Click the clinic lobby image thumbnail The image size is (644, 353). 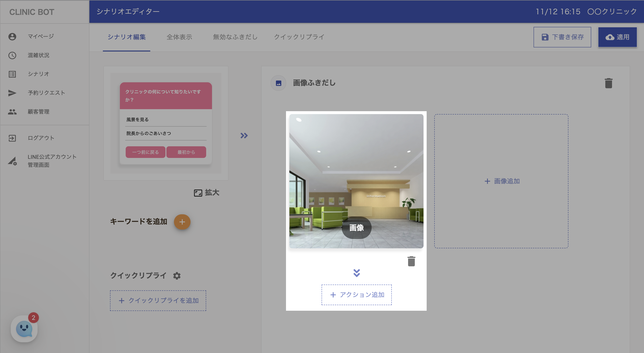(x=356, y=175)
